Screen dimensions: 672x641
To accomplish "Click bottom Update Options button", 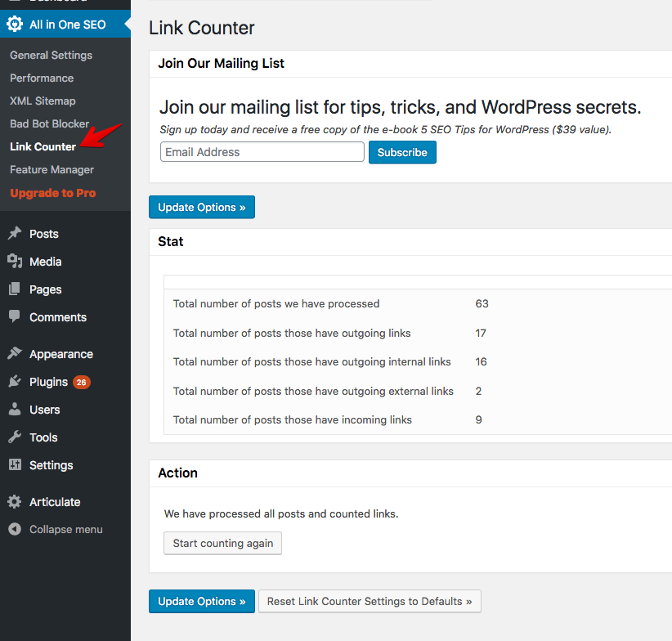I will tap(202, 601).
